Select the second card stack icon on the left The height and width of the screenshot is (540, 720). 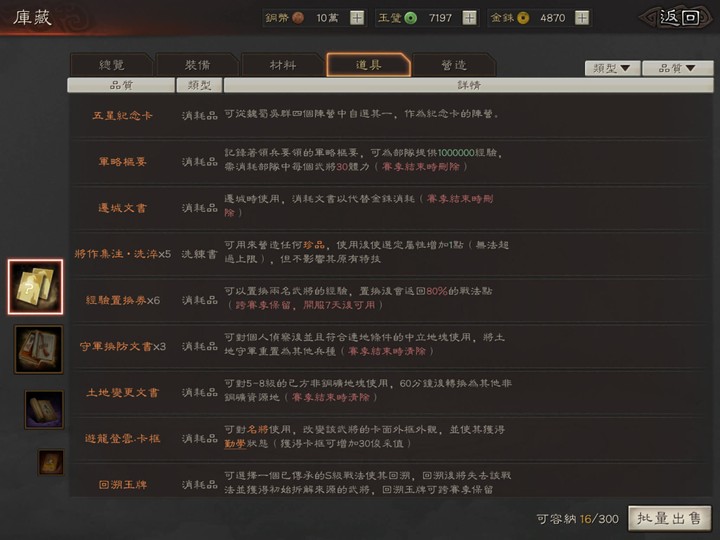pyautogui.click(x=38, y=349)
